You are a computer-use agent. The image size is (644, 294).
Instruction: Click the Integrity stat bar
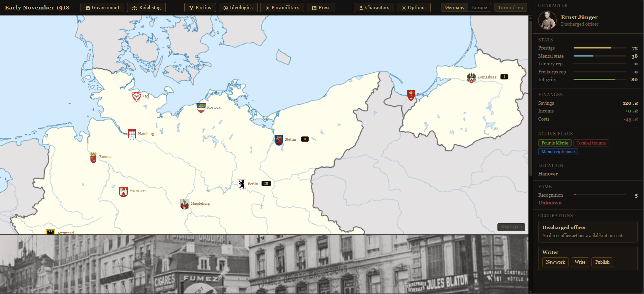pyautogui.click(x=600, y=79)
